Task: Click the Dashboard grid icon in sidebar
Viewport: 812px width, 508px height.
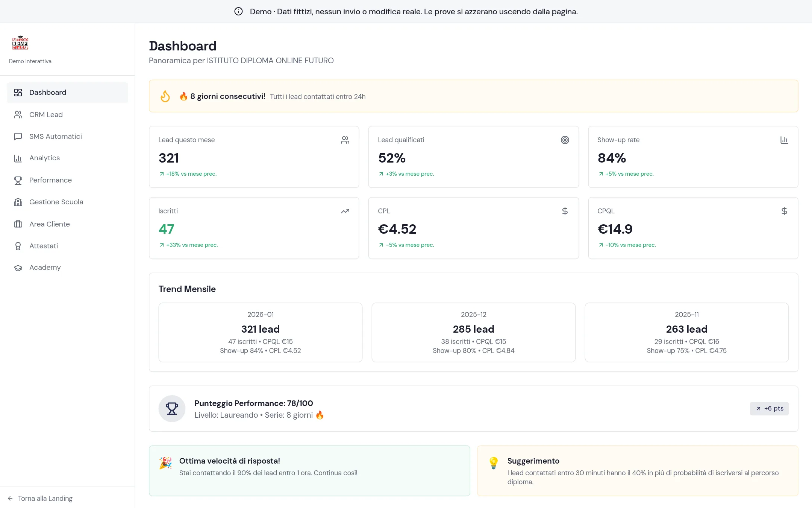Action: tap(18, 93)
